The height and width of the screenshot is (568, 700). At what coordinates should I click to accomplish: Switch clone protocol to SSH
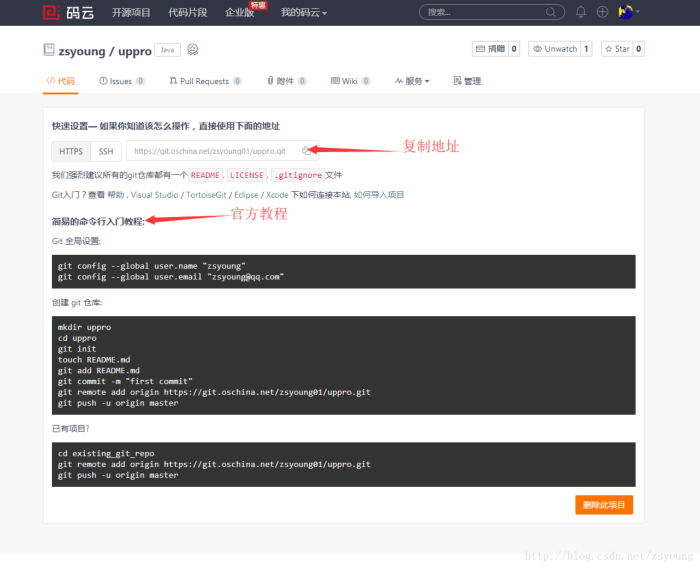(x=105, y=151)
